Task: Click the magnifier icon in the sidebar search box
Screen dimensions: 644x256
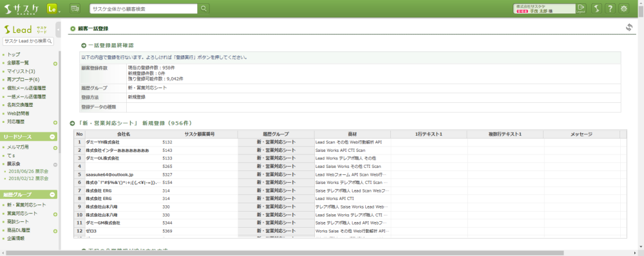Action: tap(50, 41)
